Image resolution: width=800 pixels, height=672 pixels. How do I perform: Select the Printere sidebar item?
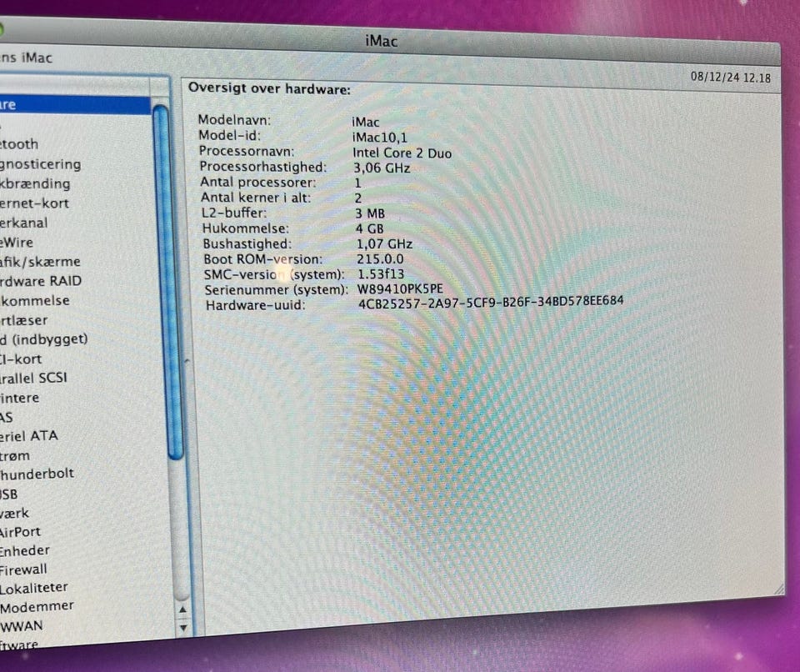(19, 398)
